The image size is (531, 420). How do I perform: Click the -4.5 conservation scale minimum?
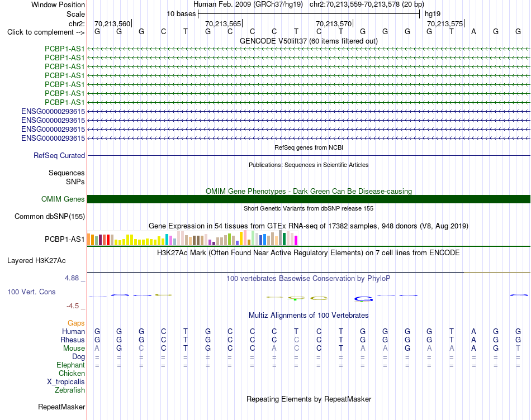(73, 306)
